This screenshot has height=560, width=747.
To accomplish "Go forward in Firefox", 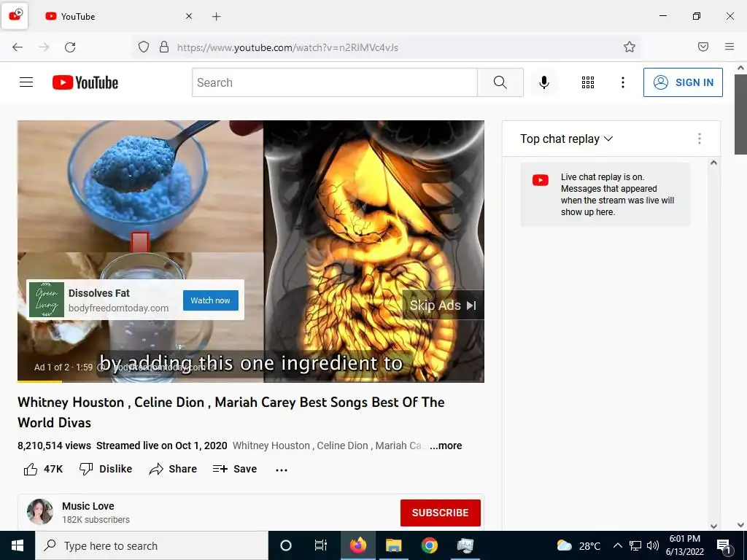I will 44,47.
